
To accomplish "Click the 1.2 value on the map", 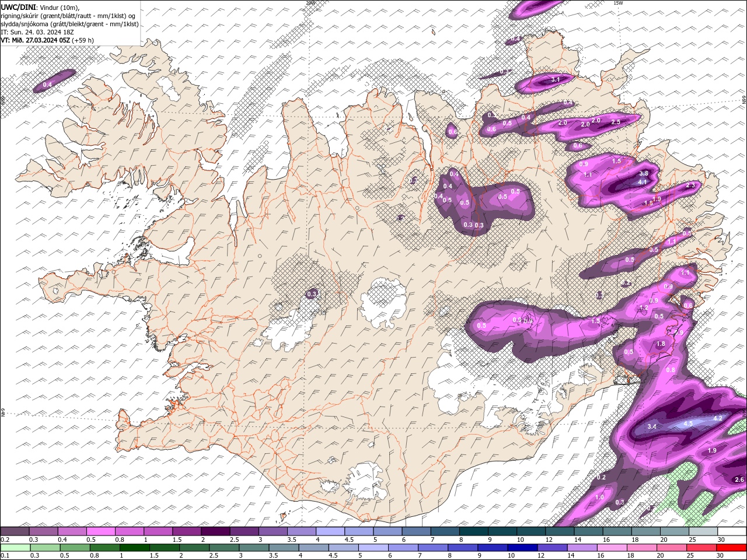I will click(x=644, y=308).
